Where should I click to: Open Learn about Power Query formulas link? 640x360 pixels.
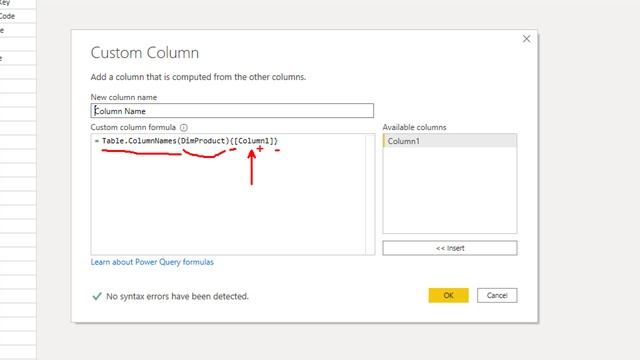(x=152, y=262)
